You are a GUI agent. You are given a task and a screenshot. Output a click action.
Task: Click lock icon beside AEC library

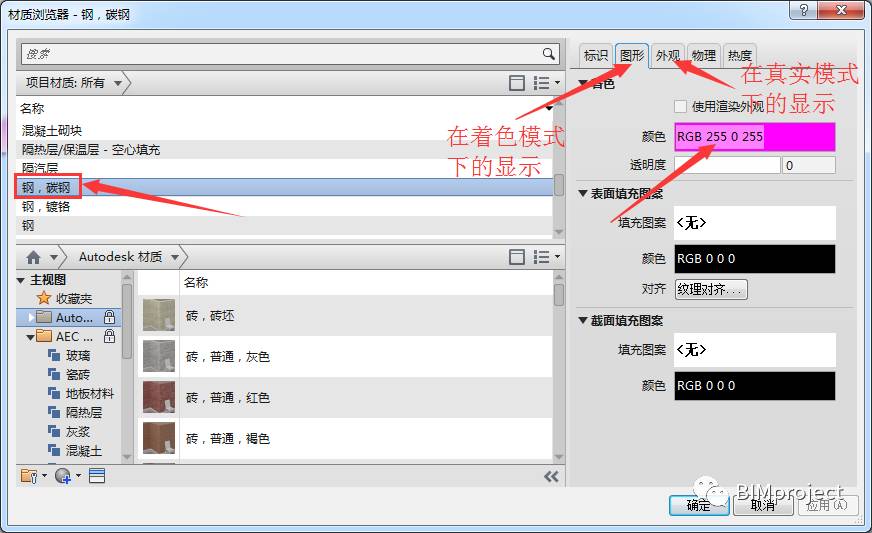click(110, 336)
